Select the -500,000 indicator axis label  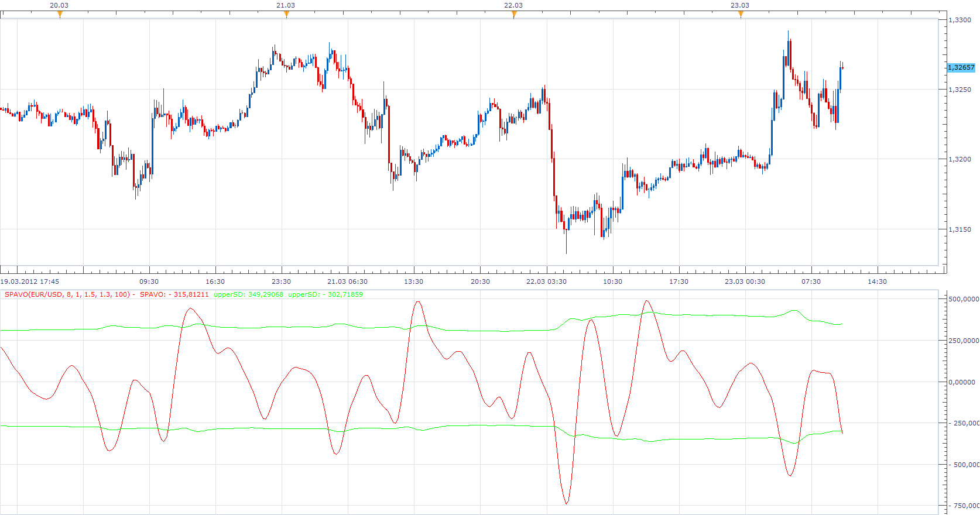pyautogui.click(x=964, y=465)
